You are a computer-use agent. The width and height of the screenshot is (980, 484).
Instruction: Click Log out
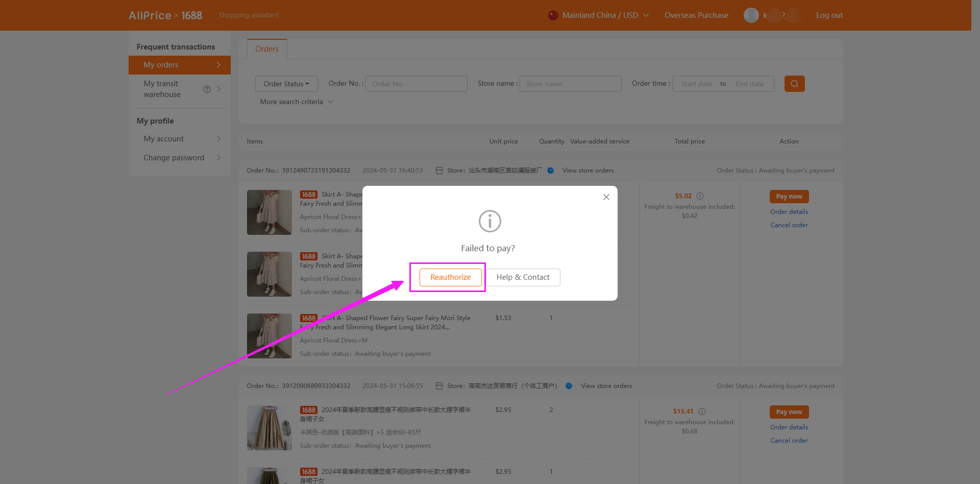click(x=829, y=15)
